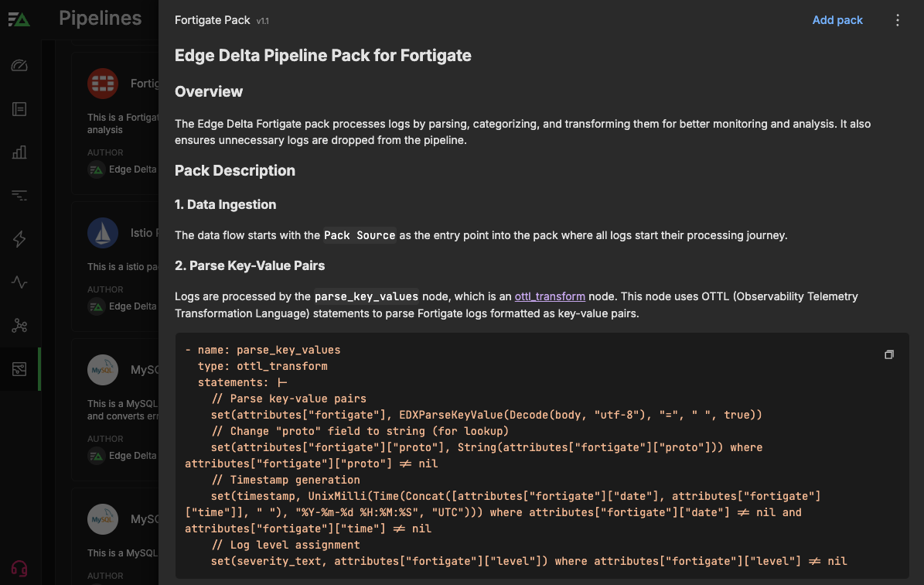Image resolution: width=924 pixels, height=585 pixels.
Task: Open the lightning bolt sidebar icon
Action: click(19, 239)
